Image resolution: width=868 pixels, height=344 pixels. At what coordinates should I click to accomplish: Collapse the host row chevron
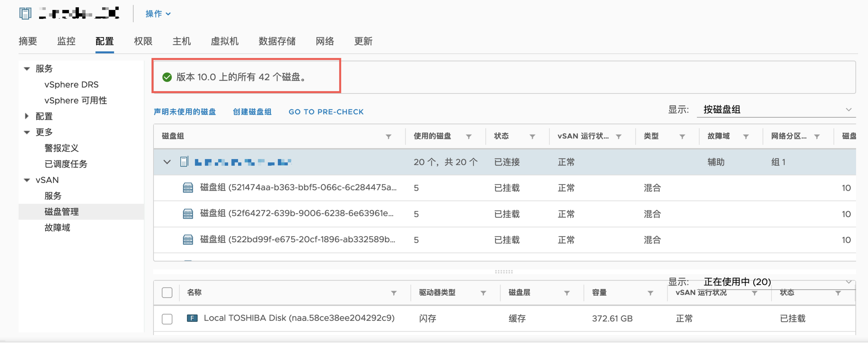pos(167,162)
